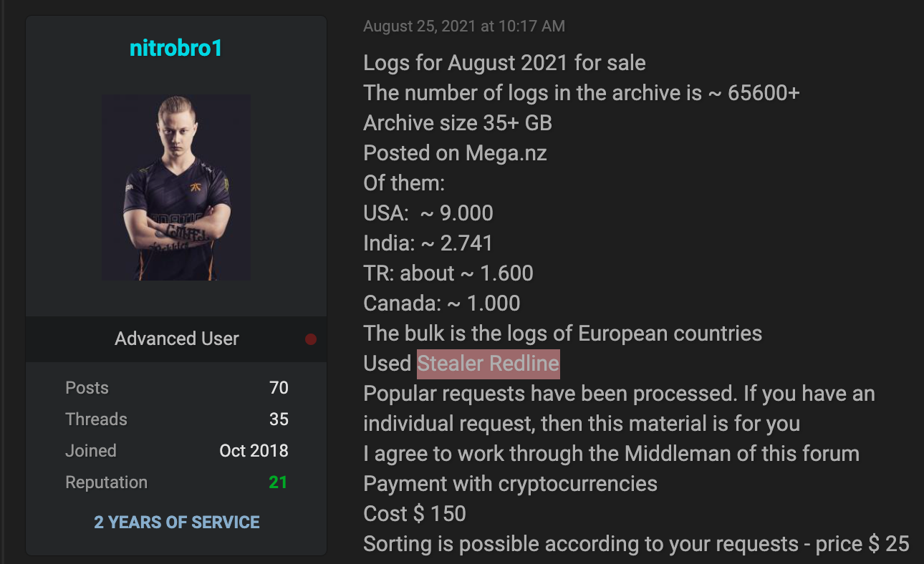Click the Middleman sentence in the post
Viewport: 924px width, 564px height.
tap(611, 454)
